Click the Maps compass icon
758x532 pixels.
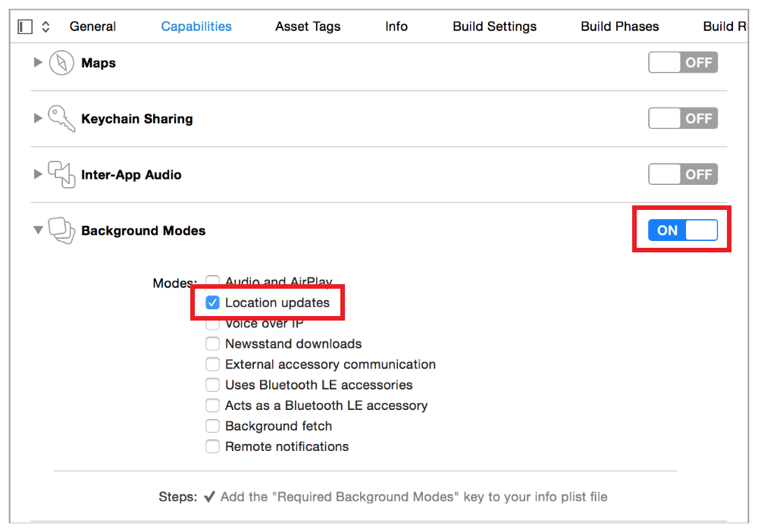[x=61, y=63]
